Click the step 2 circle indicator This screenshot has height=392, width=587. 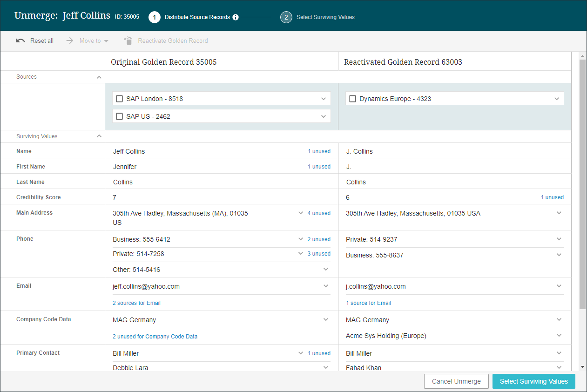(286, 17)
